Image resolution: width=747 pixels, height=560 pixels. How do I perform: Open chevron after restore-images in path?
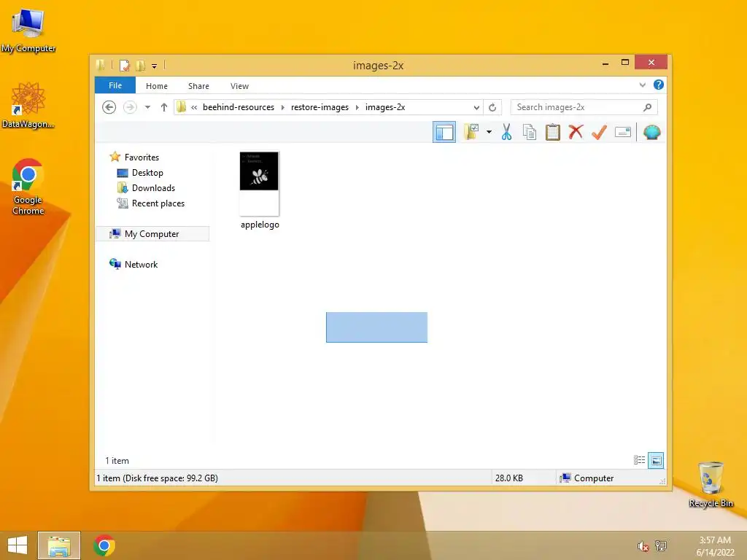pos(357,107)
